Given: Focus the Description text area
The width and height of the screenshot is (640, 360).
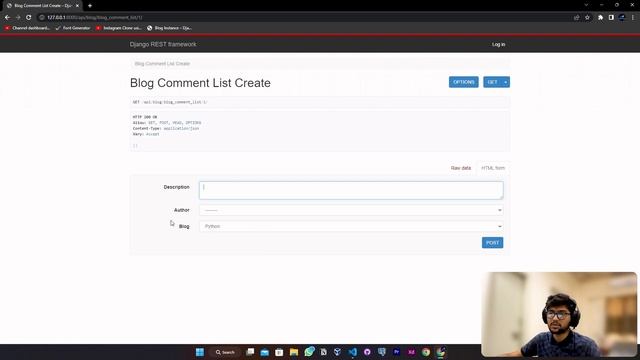Looking at the screenshot, I should click(351, 191).
